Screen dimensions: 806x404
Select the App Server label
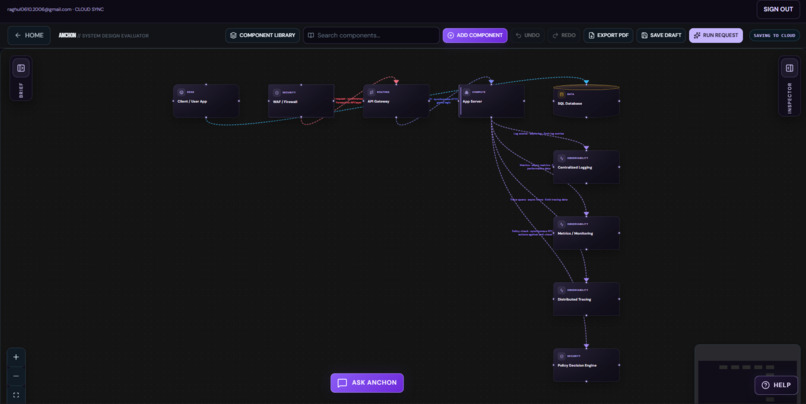[472, 102]
